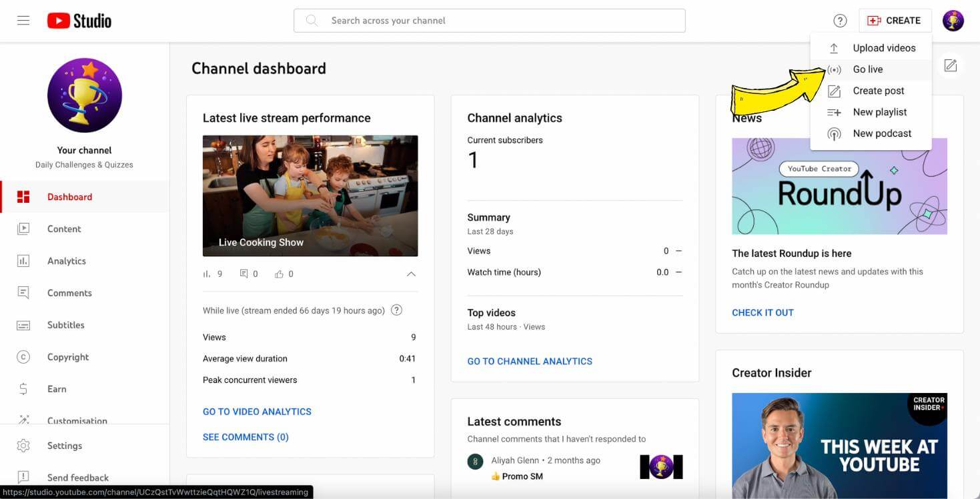Click the search magnifier icon
The image size is (980, 499).
point(312,21)
